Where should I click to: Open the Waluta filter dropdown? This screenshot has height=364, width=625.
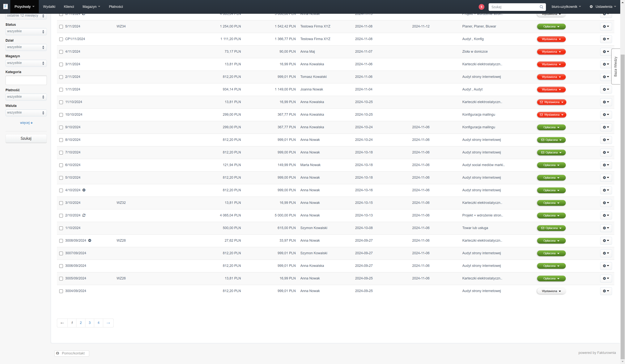click(x=26, y=113)
